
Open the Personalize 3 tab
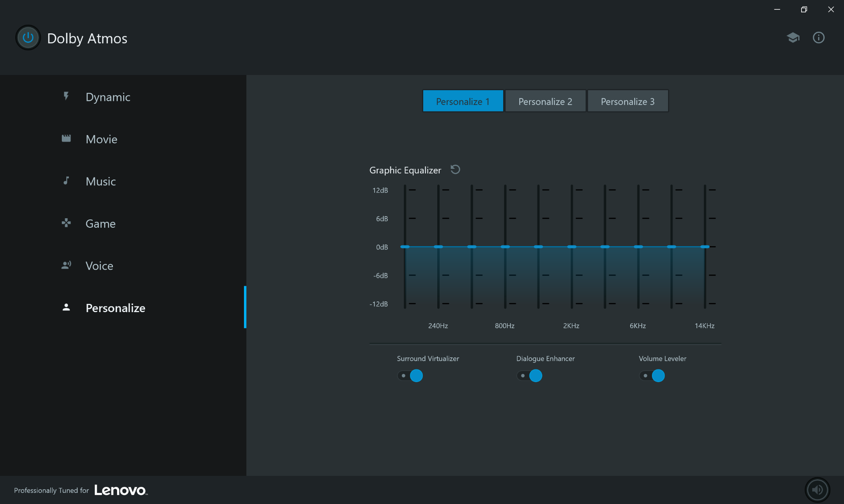coord(628,101)
